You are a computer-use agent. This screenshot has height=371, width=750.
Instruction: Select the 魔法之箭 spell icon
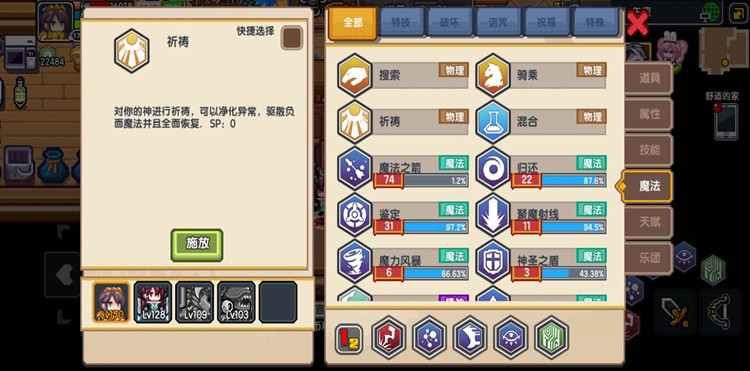click(x=354, y=169)
